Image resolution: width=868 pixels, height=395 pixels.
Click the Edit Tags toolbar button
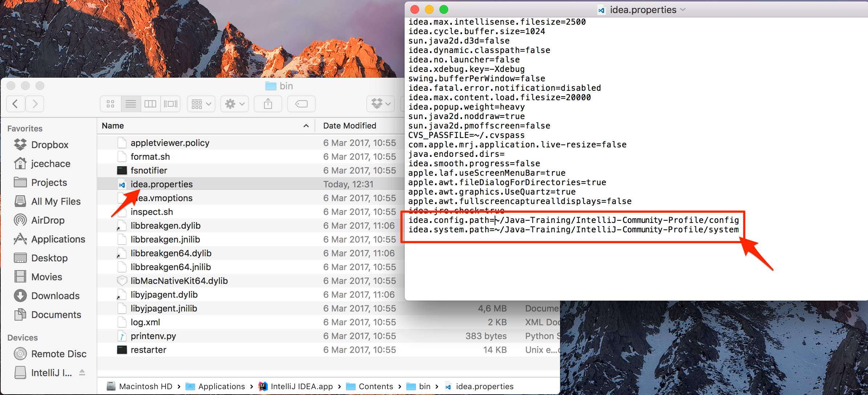pyautogui.click(x=301, y=104)
